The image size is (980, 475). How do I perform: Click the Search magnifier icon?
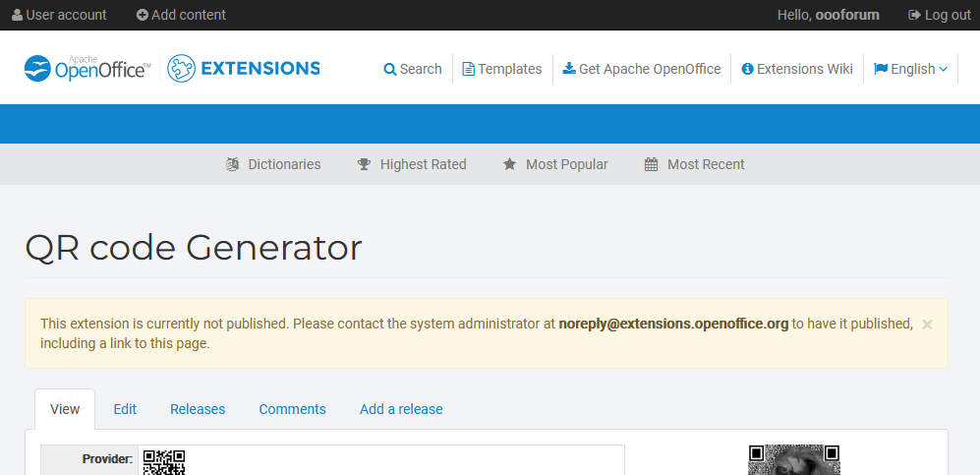click(x=390, y=69)
